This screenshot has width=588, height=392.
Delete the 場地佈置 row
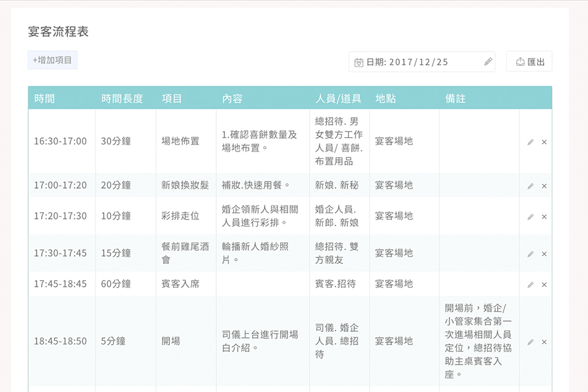coord(544,142)
